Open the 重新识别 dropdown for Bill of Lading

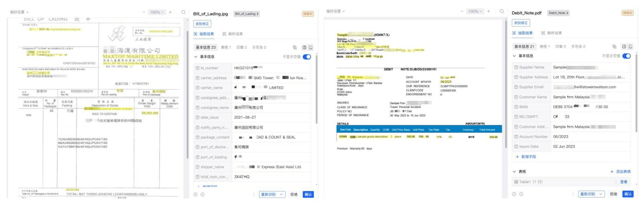[x=272, y=194]
